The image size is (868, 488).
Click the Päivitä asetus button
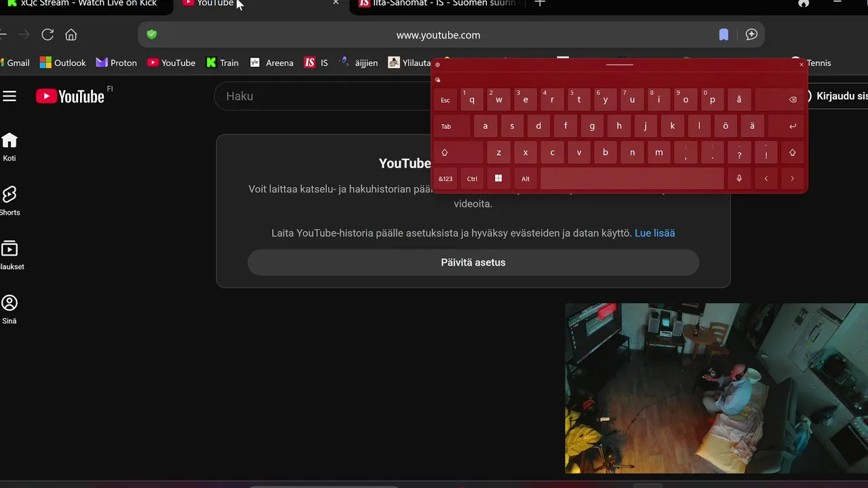click(473, 262)
